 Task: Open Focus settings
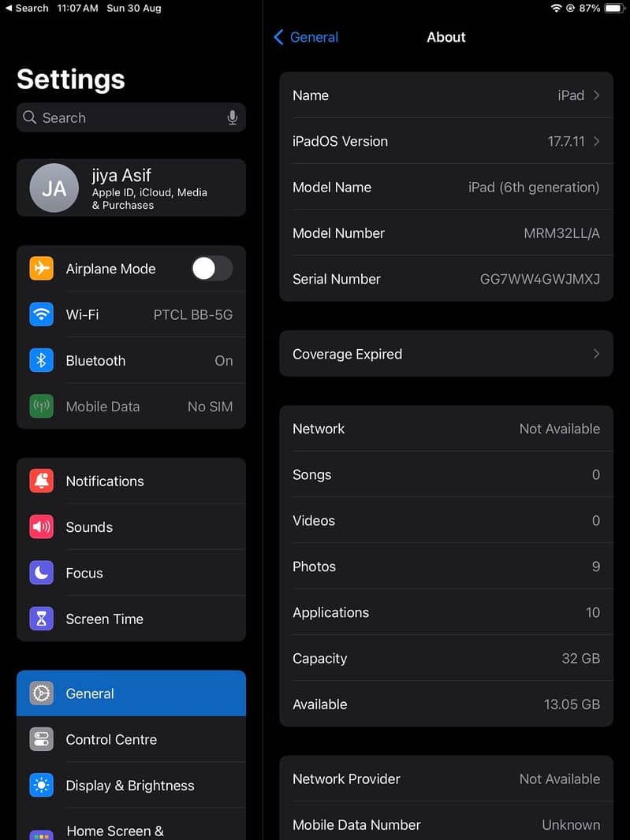pos(132,573)
